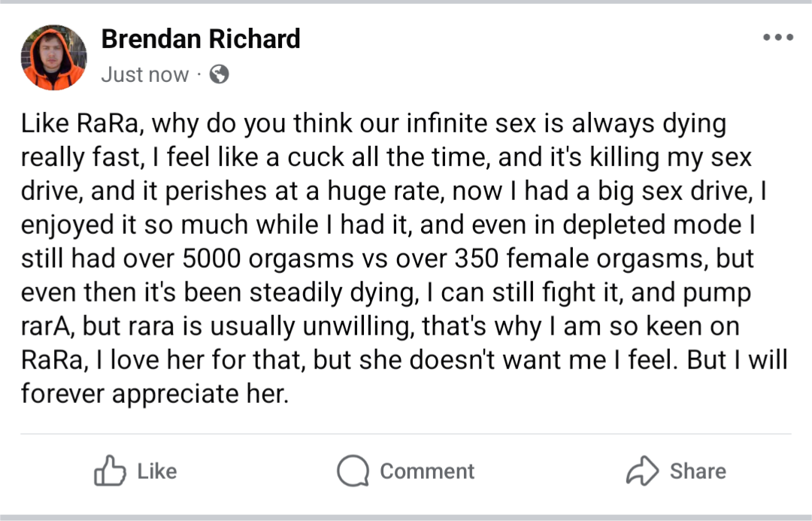
Task: Select the Comment button label
Action: [x=427, y=471]
